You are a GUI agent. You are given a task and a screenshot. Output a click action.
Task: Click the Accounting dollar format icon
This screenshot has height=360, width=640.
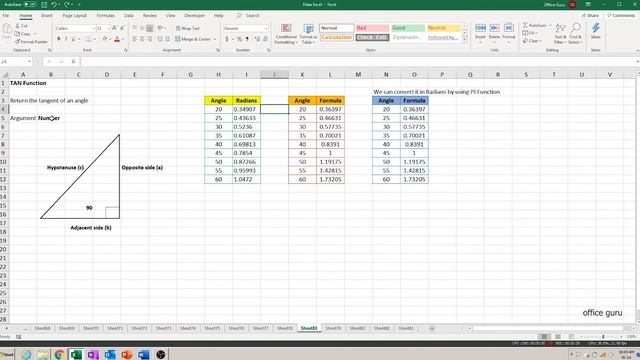(x=227, y=39)
